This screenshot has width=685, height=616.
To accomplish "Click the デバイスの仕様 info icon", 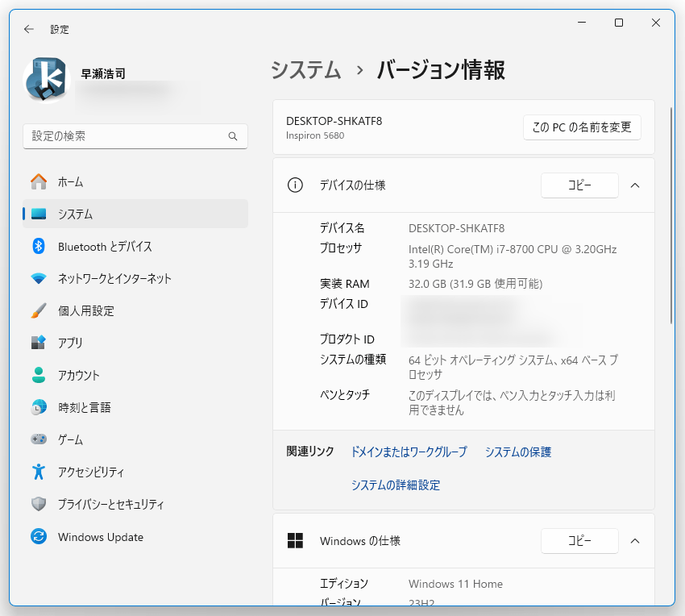I will point(295,185).
